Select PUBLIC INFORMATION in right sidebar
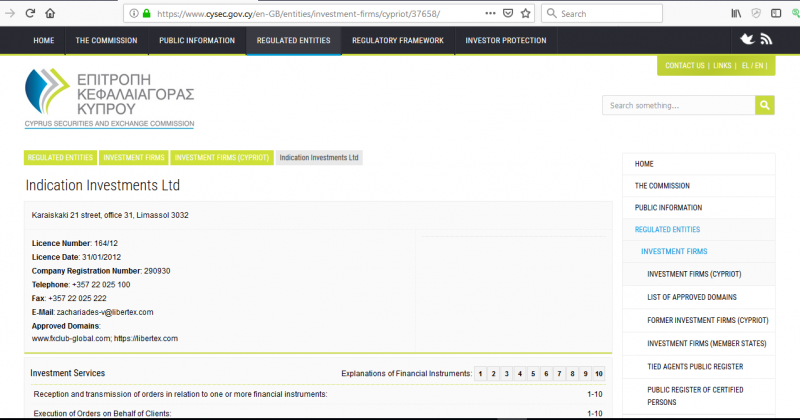The height and width of the screenshot is (420, 800). 698,208
